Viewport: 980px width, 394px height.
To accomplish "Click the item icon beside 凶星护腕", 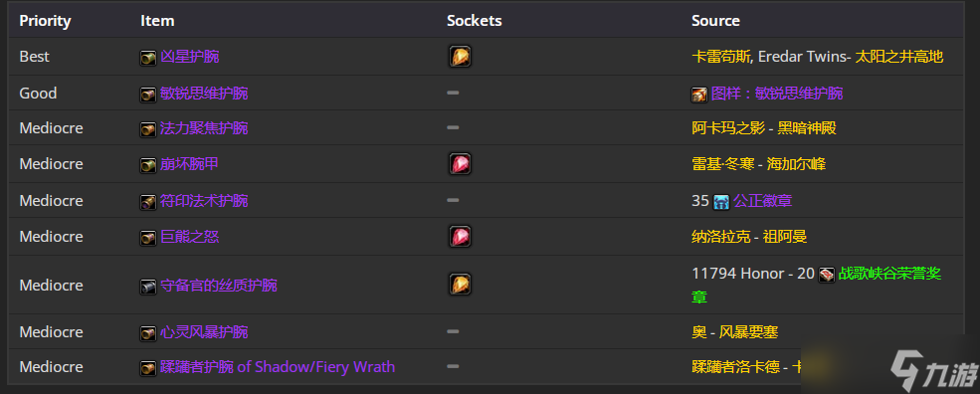I will click(148, 58).
